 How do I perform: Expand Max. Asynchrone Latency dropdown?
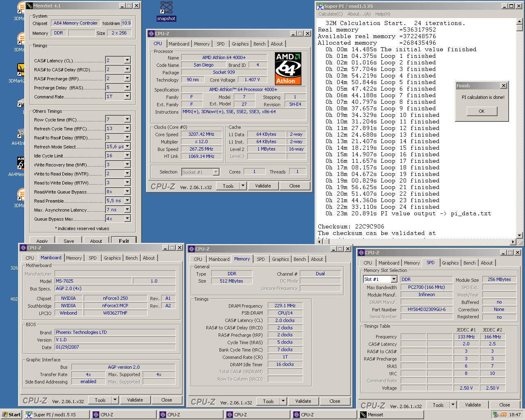point(127,210)
